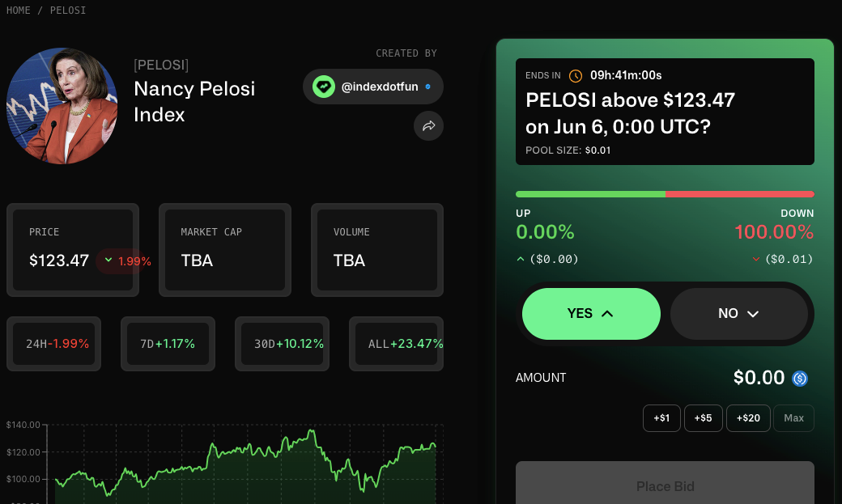Add $1 to bid amount

[x=661, y=418]
